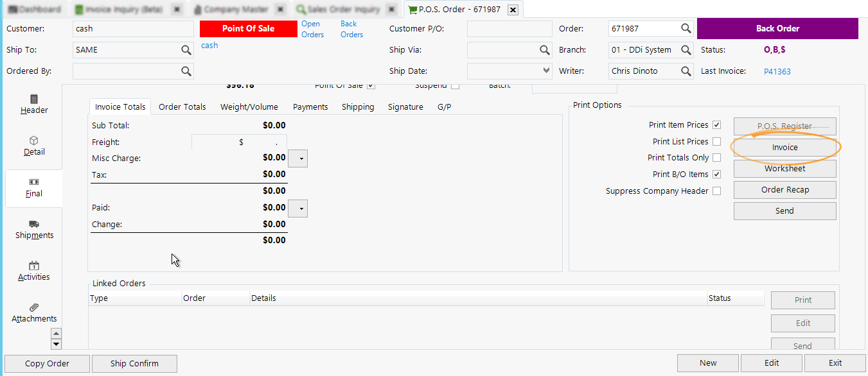The height and width of the screenshot is (376, 868).
Task: Open the Misc Charge dropdown arrow
Action: pos(297,158)
